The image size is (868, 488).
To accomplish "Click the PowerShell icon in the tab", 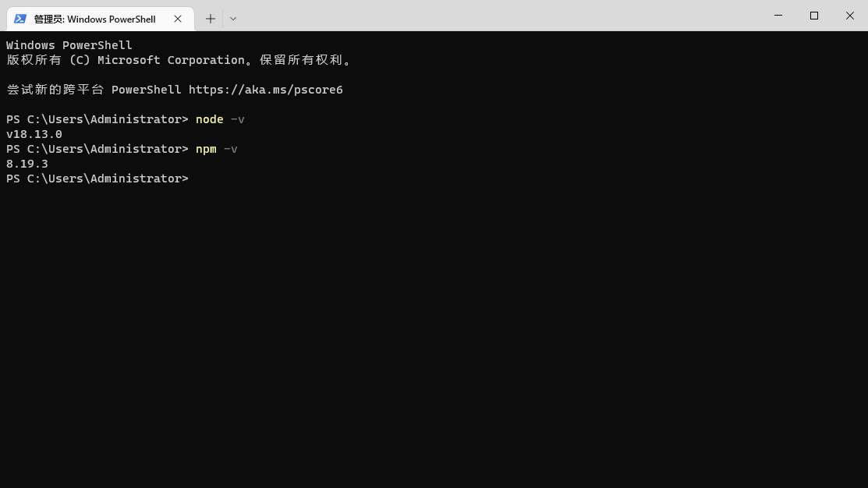I will [x=20, y=19].
